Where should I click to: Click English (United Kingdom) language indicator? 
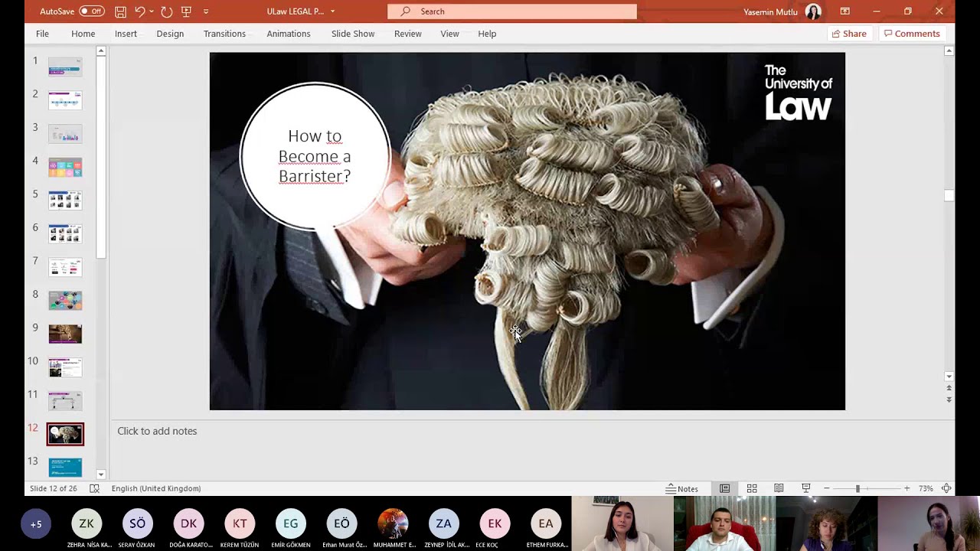click(156, 488)
